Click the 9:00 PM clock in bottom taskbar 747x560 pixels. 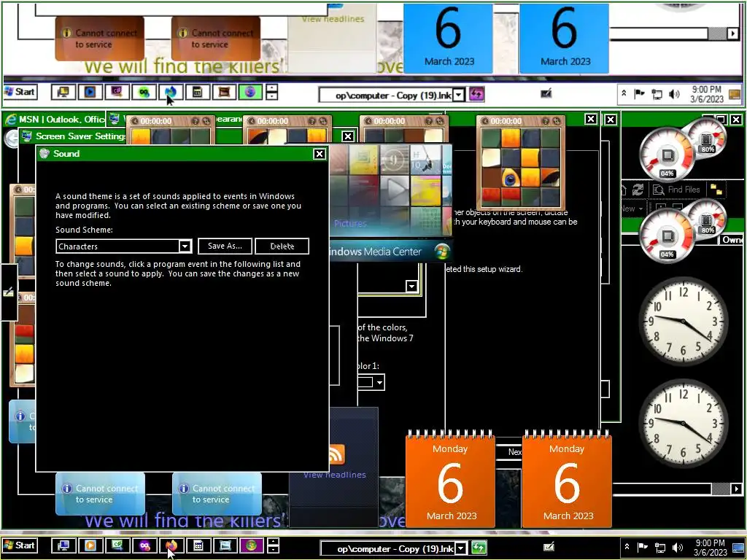click(710, 548)
